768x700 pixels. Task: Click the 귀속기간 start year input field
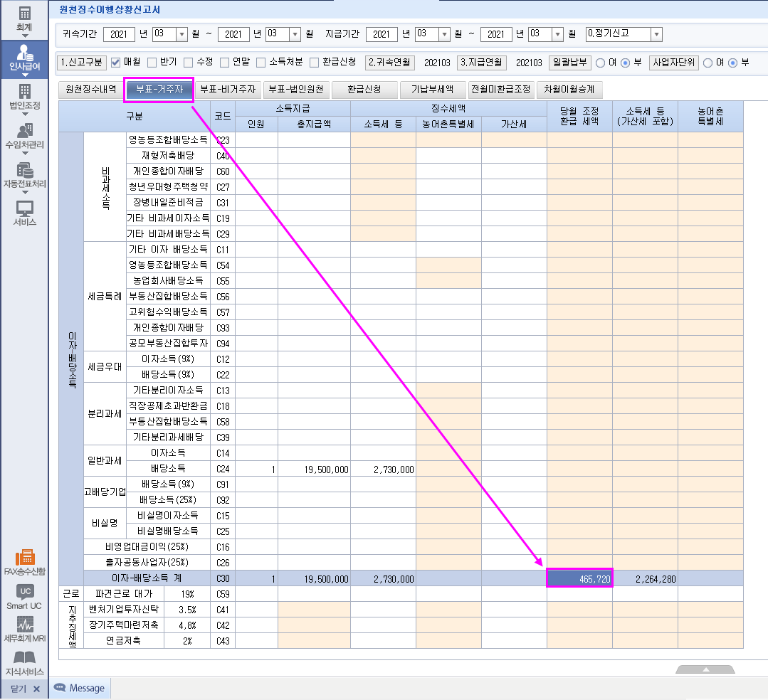pos(118,34)
